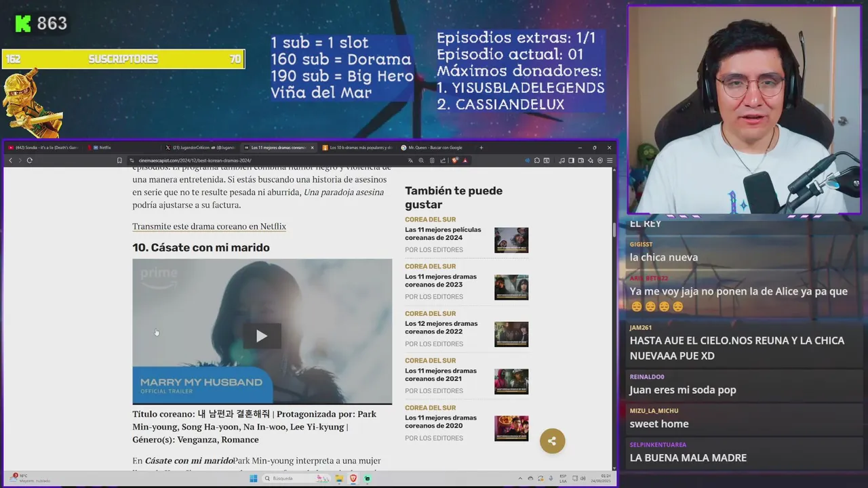The height and width of the screenshot is (488, 868).
Task: Click the page vertical scrollbar
Action: 614,230
